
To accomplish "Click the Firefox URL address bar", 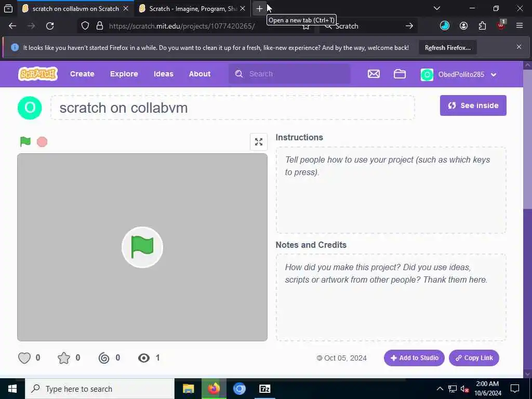I will 196,26.
